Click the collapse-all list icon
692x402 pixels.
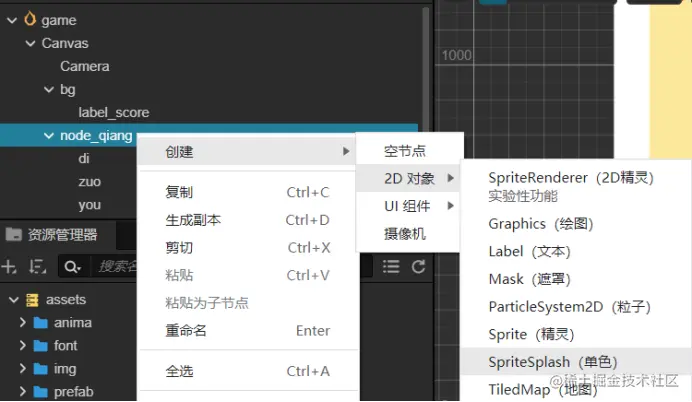(x=391, y=267)
